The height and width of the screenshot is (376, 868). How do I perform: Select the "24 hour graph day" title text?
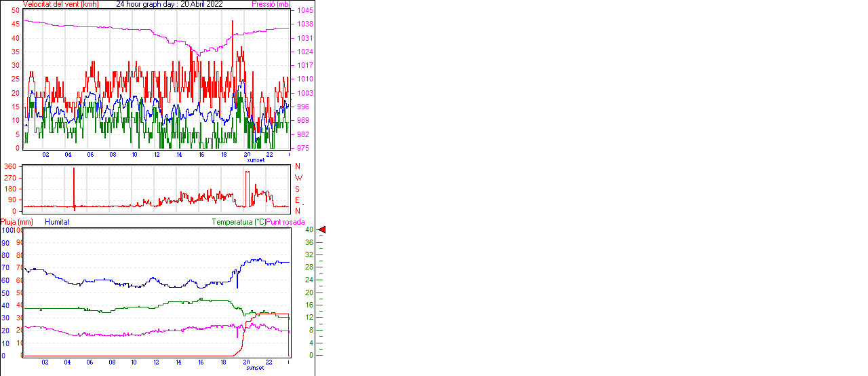[x=144, y=4]
